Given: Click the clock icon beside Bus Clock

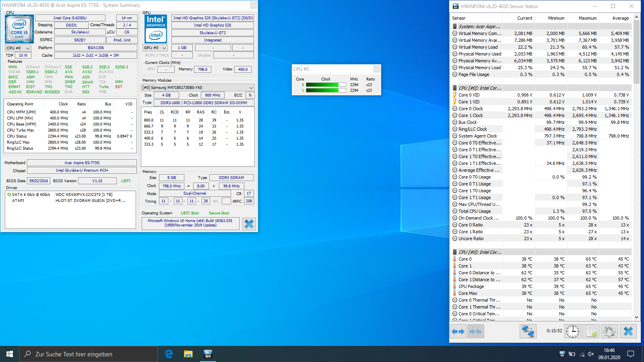Looking at the screenshot, I should coord(455,122).
